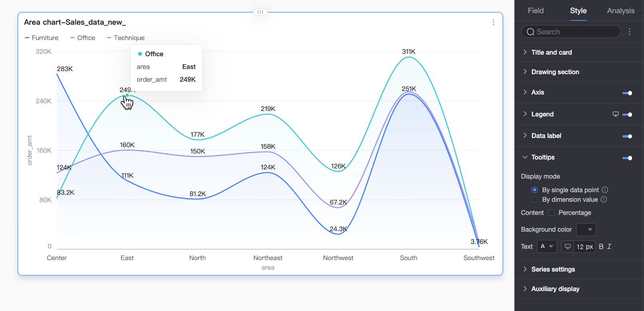644x311 pixels.
Task: Click the drag handle above the chart
Action: (260, 12)
